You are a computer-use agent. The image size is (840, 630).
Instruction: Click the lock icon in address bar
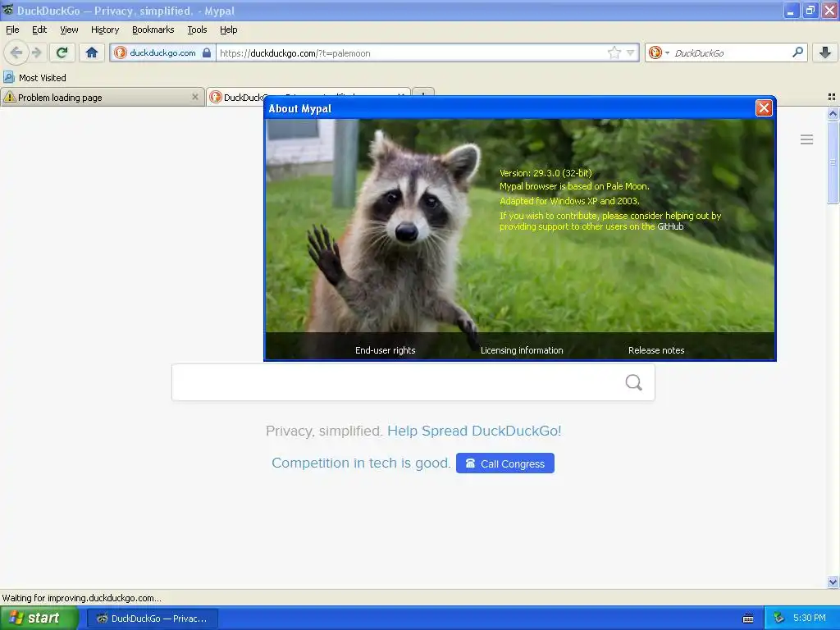pyautogui.click(x=207, y=52)
